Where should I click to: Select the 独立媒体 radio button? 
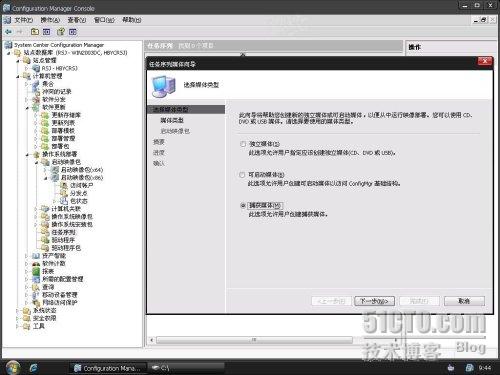243,144
